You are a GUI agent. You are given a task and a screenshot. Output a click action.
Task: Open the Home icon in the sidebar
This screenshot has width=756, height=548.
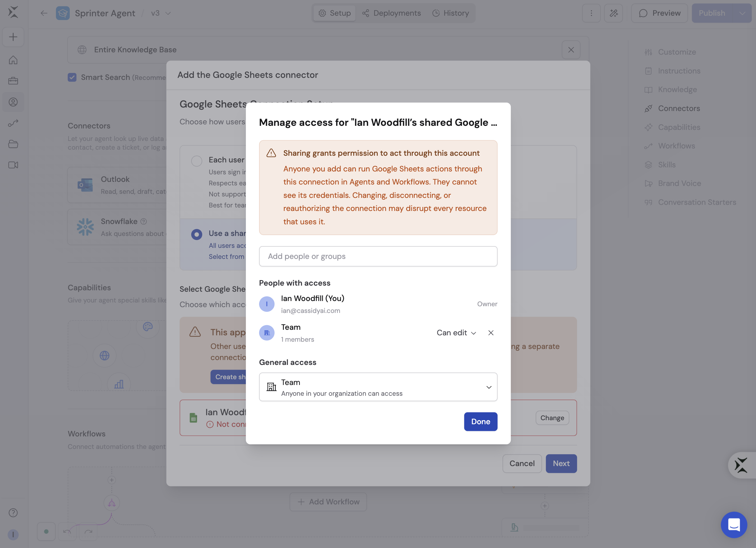click(x=13, y=60)
